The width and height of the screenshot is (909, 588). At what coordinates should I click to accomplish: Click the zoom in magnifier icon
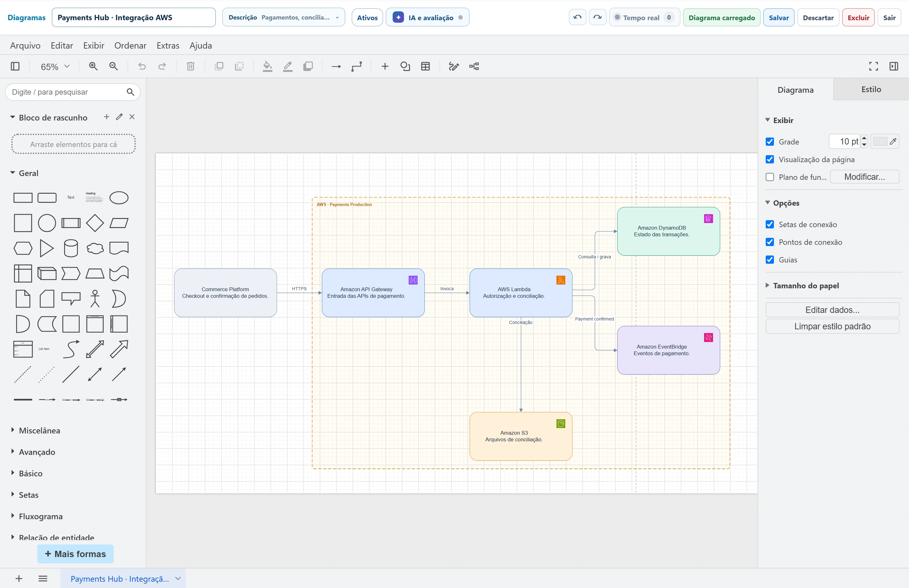[93, 67]
